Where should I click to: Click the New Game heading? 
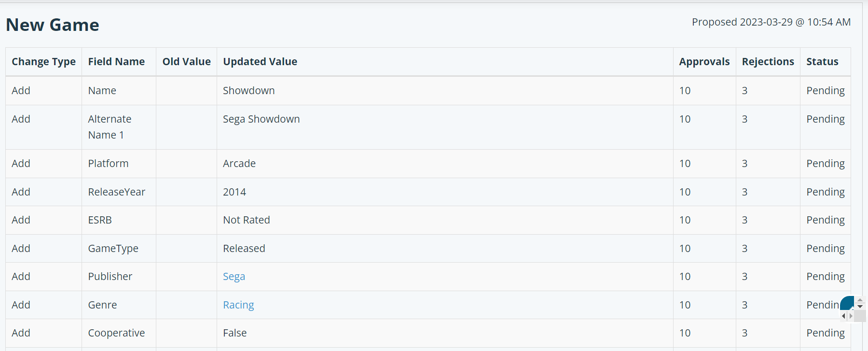[53, 25]
